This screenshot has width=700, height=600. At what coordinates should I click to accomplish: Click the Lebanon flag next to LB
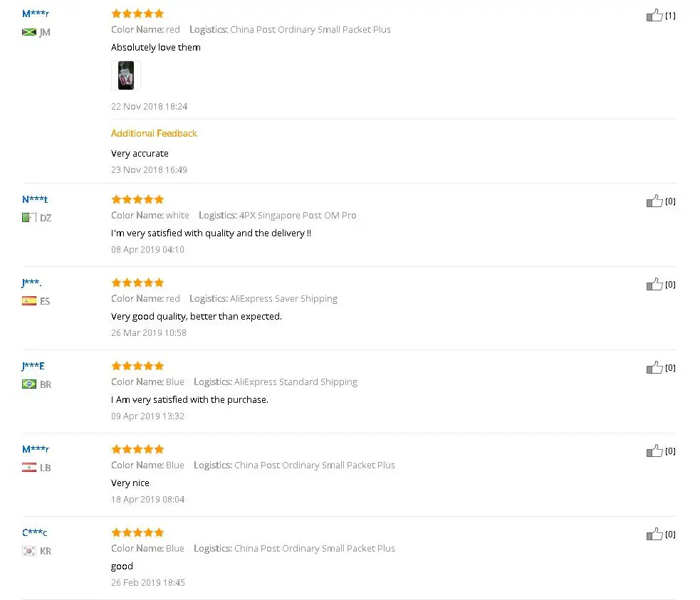[29, 468]
